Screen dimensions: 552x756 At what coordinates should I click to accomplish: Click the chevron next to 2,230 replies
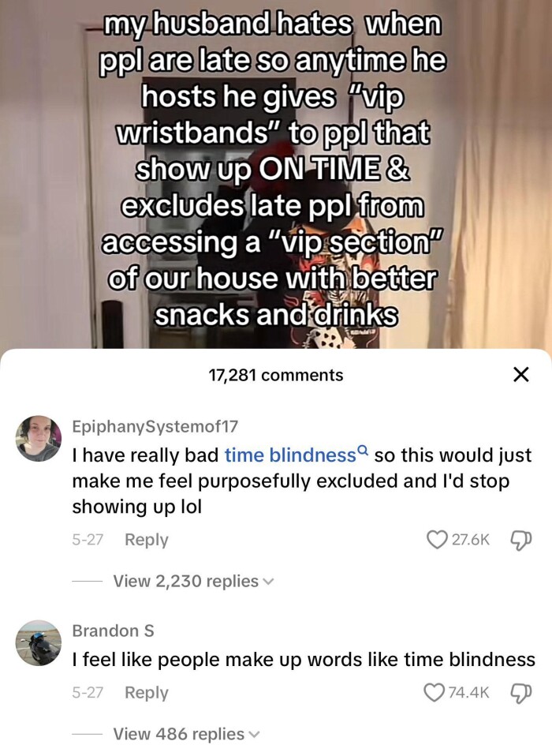coord(268,582)
